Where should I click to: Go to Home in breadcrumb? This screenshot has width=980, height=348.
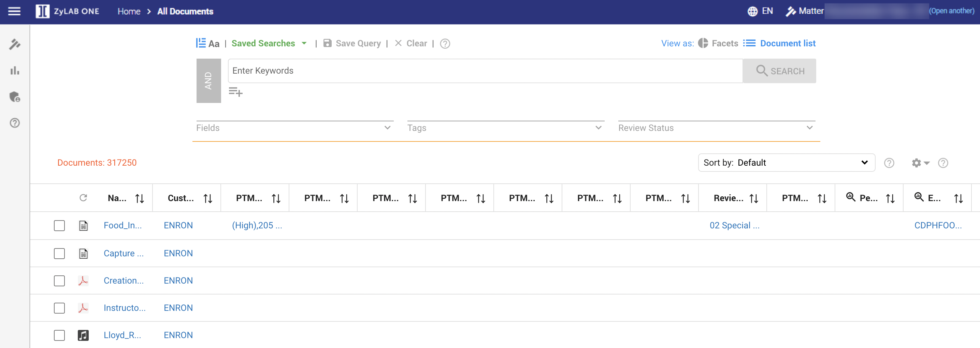[x=129, y=11]
